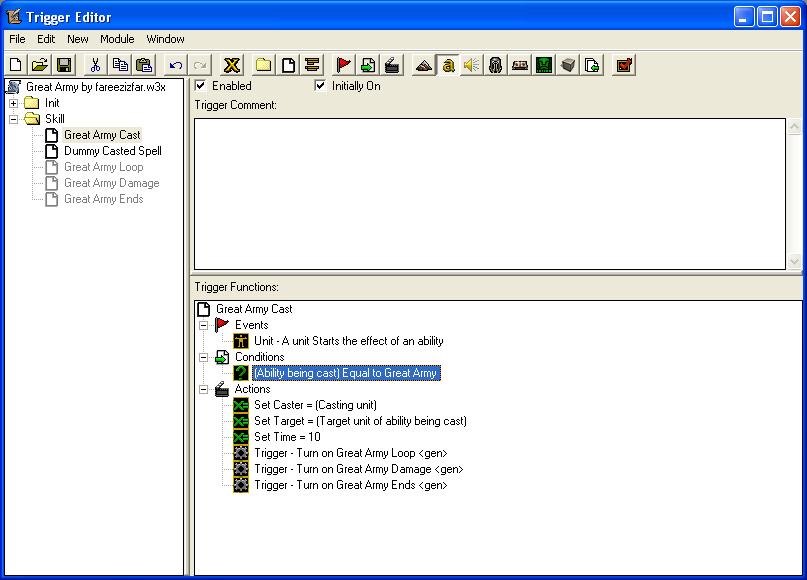Paste using the clipboard toolbar icon
The height and width of the screenshot is (580, 807).
click(x=144, y=65)
